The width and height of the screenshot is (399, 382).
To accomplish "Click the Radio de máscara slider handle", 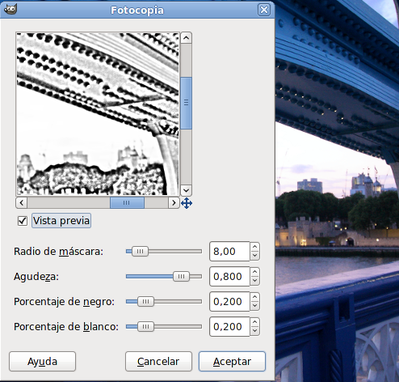I will pos(140,251).
